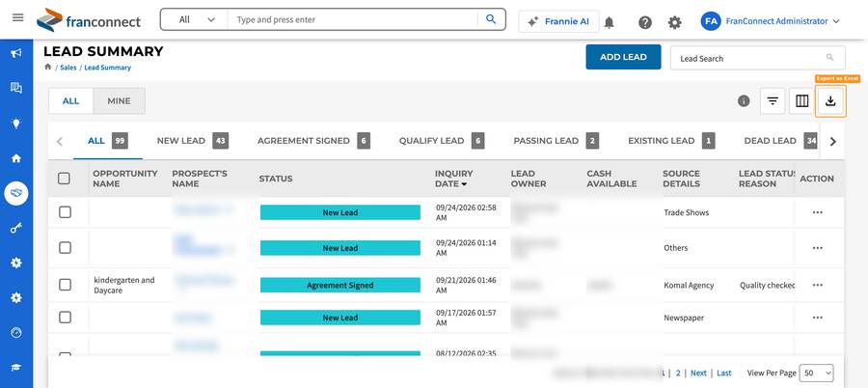Open the home sidebar icon

[x=16, y=158]
